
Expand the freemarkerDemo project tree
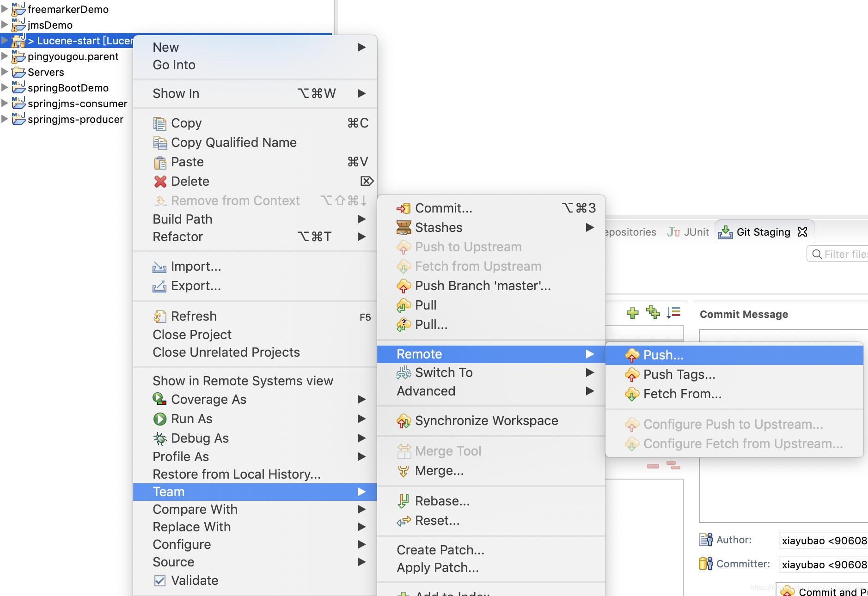tap(5, 9)
